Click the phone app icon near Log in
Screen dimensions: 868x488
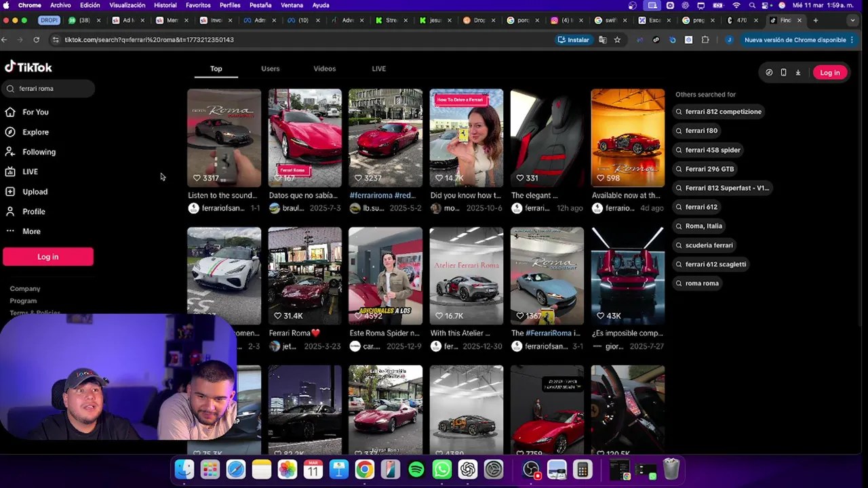pos(783,73)
